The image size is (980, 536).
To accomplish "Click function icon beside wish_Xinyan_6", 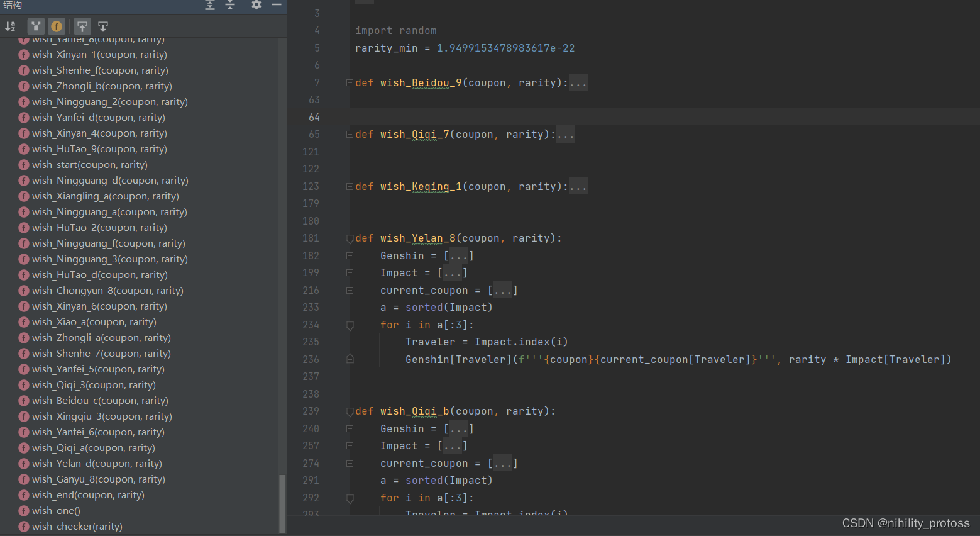I will pyautogui.click(x=24, y=306).
